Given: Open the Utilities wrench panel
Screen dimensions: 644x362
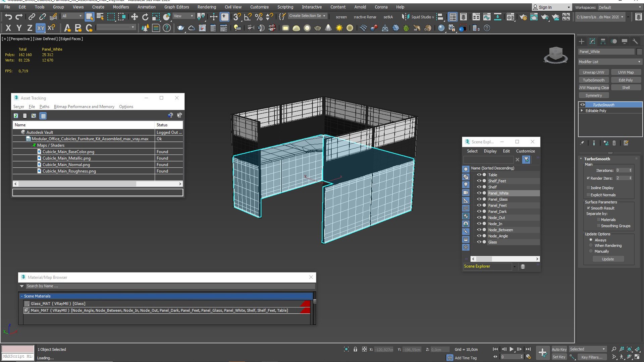Looking at the screenshot, I should tap(635, 41).
